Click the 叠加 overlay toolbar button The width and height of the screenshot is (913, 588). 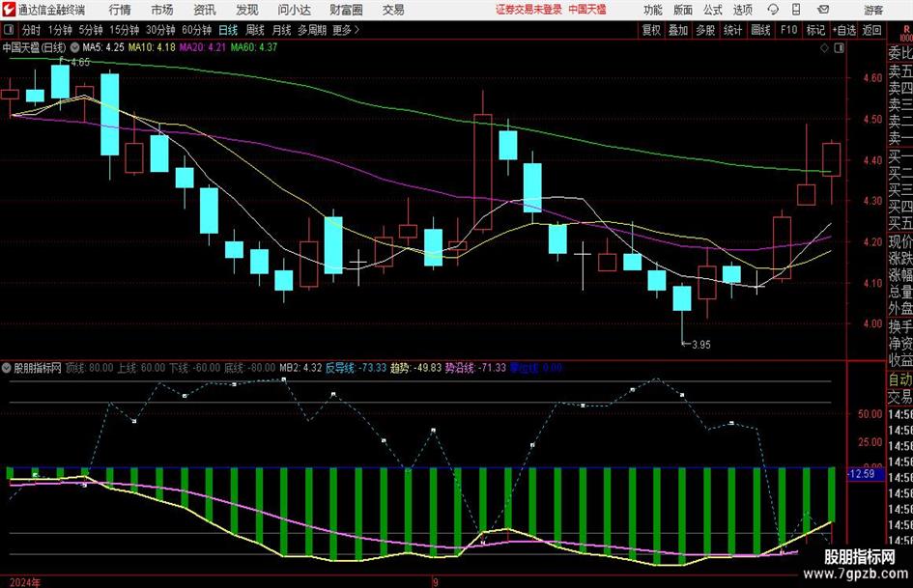(678, 30)
